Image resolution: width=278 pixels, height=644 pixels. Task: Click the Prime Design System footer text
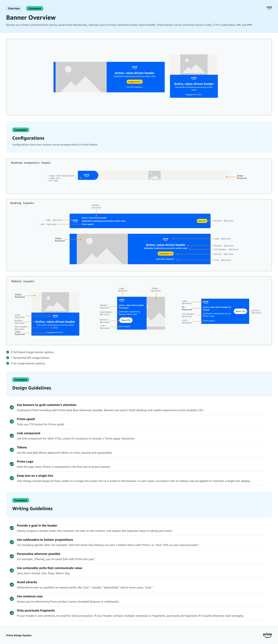point(19,635)
